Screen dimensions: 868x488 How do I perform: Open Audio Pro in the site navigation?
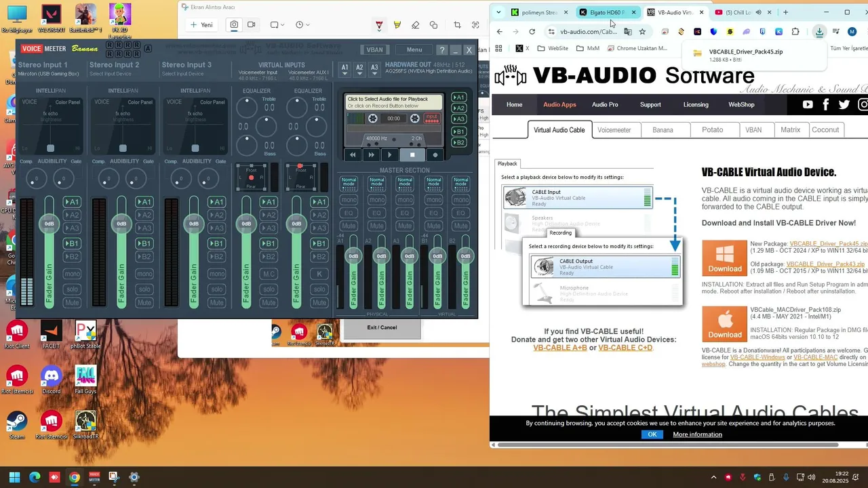tap(605, 104)
